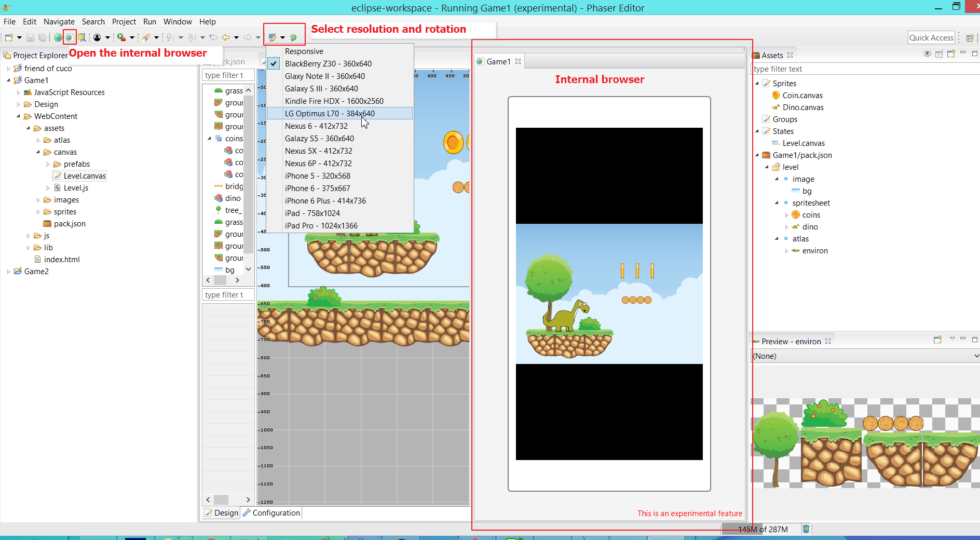Viewport: 980px width, 540px height.
Task: Click the black circular profile toolbar icon
Action: (x=97, y=37)
